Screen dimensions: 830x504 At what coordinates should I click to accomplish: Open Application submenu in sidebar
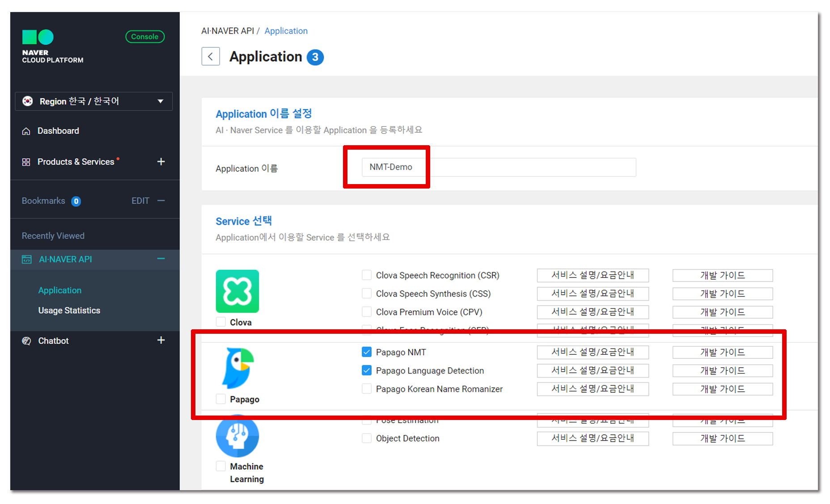click(60, 290)
